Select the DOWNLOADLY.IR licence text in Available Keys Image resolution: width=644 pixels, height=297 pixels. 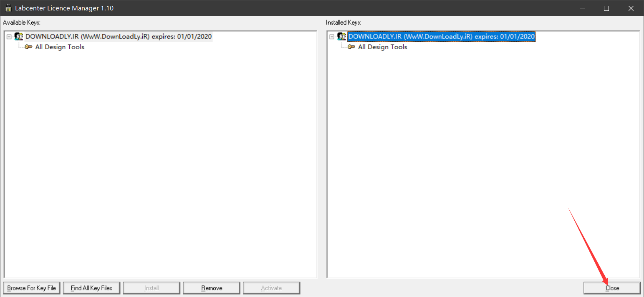click(x=119, y=36)
